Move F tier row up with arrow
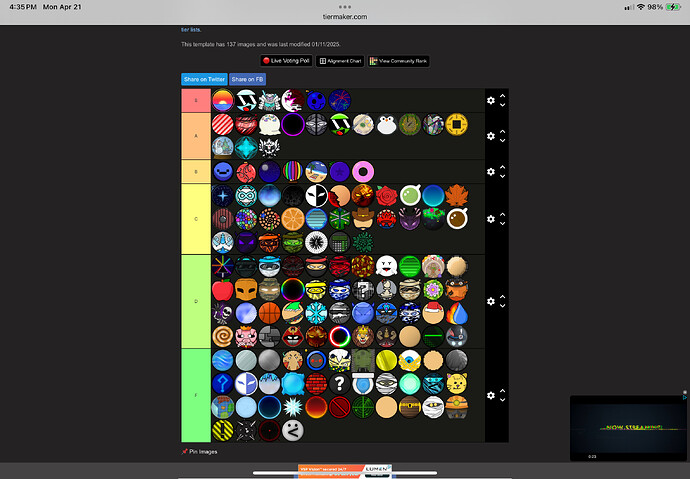 tap(503, 391)
